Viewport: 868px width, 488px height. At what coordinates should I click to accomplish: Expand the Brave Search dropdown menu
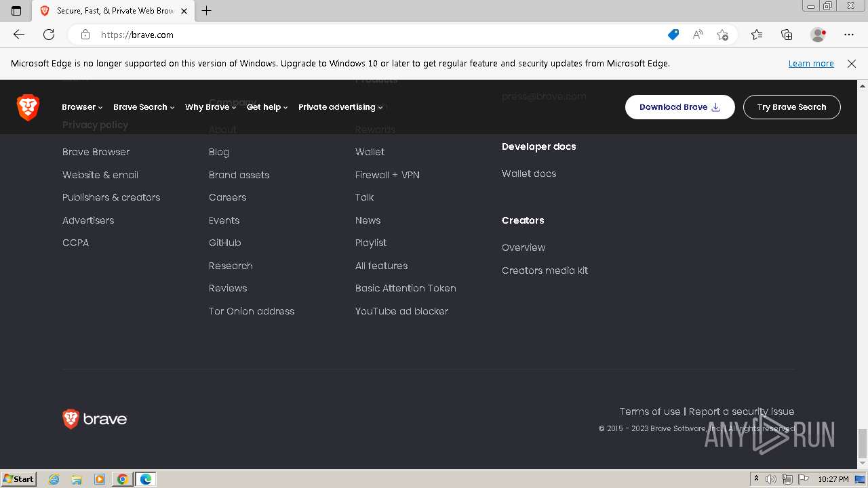(x=144, y=107)
